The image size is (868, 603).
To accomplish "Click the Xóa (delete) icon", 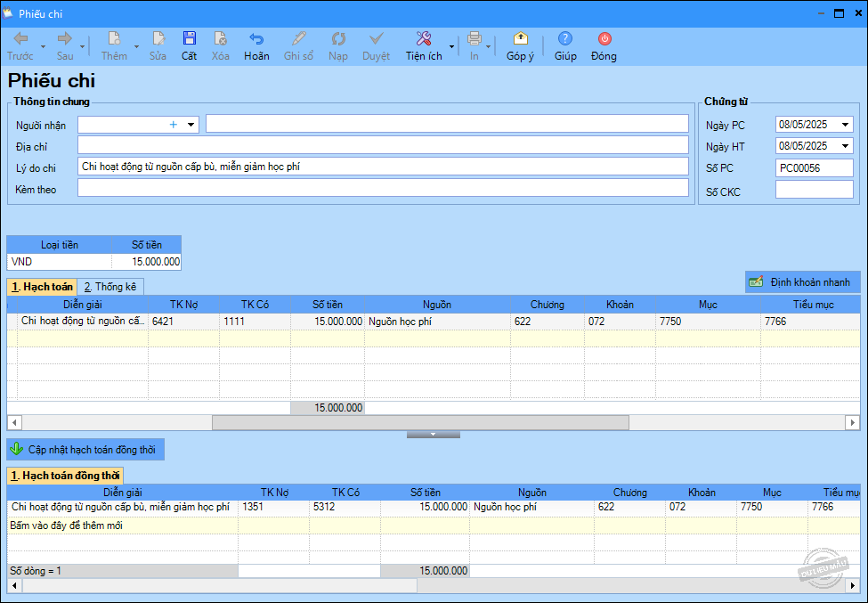I will pyautogui.click(x=220, y=39).
